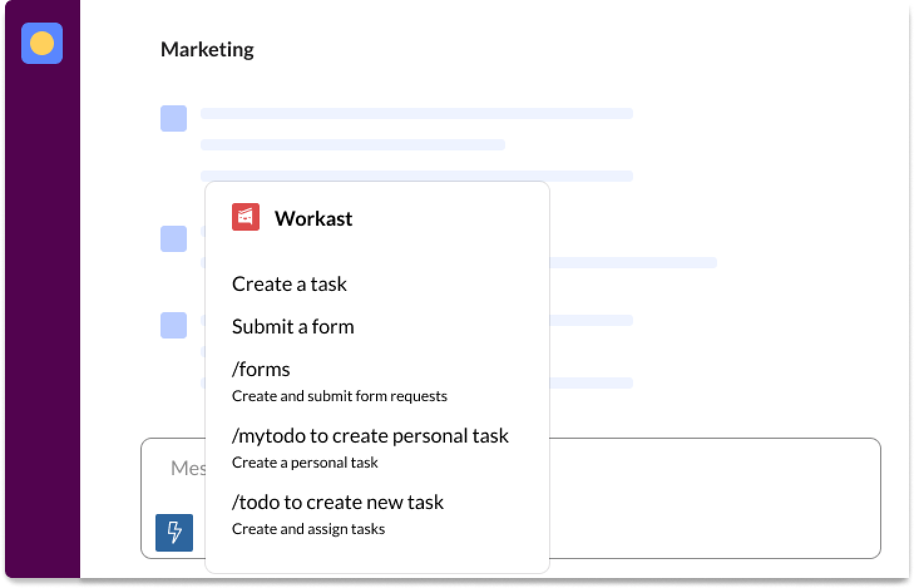Viewport: 914px width, 588px height.
Task: Click the red Workast app logo
Action: 246,218
